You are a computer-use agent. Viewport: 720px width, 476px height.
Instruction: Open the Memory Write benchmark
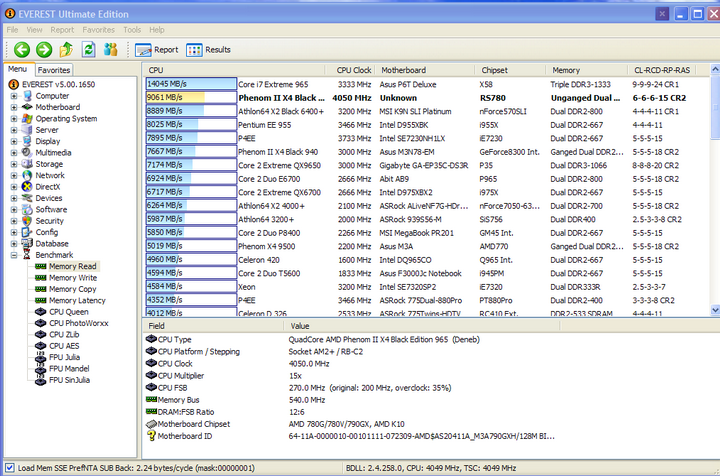[x=73, y=278]
